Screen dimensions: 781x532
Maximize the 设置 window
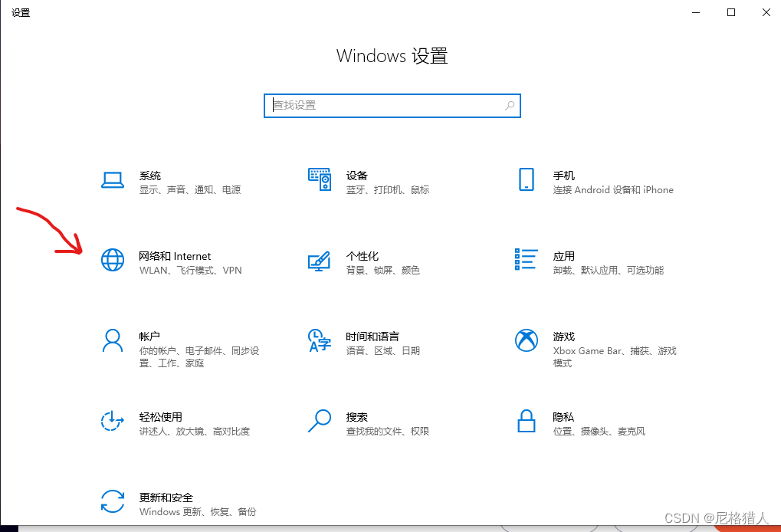(x=731, y=12)
